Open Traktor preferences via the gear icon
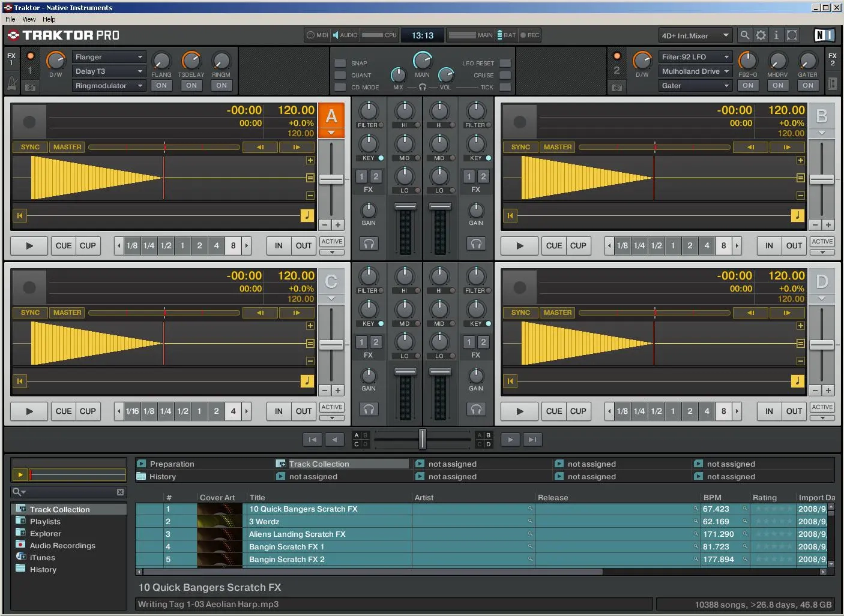The width and height of the screenshot is (844, 616). tap(761, 35)
